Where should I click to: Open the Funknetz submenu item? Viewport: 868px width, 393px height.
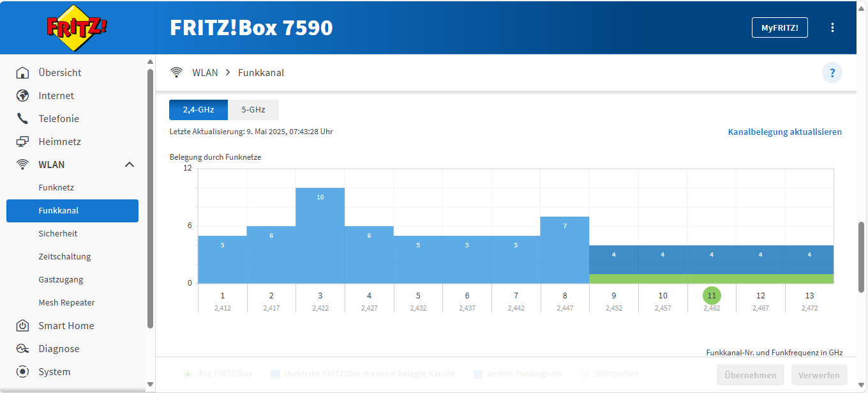(x=56, y=188)
